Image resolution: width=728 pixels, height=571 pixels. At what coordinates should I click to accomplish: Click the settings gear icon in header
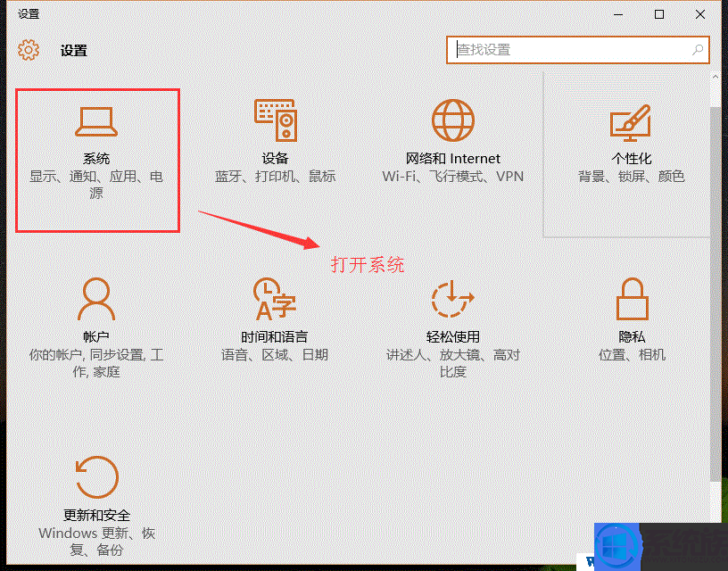tap(29, 50)
